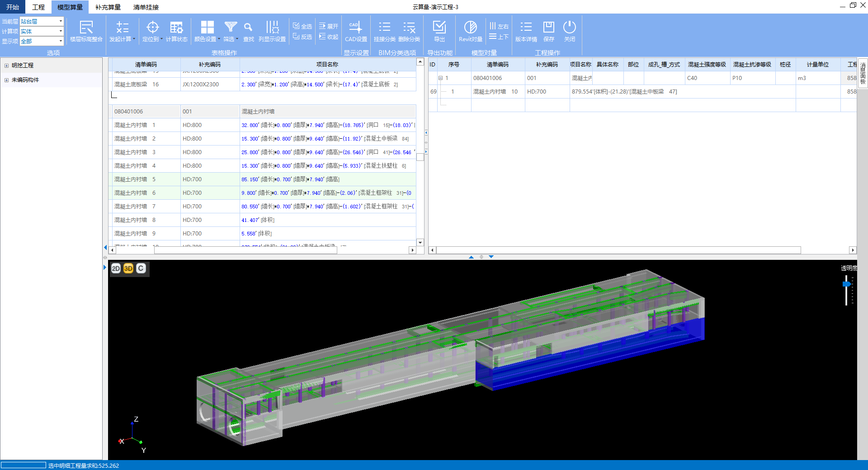Open the 清单挂接 tab
The height and width of the screenshot is (470, 868).
click(146, 7)
